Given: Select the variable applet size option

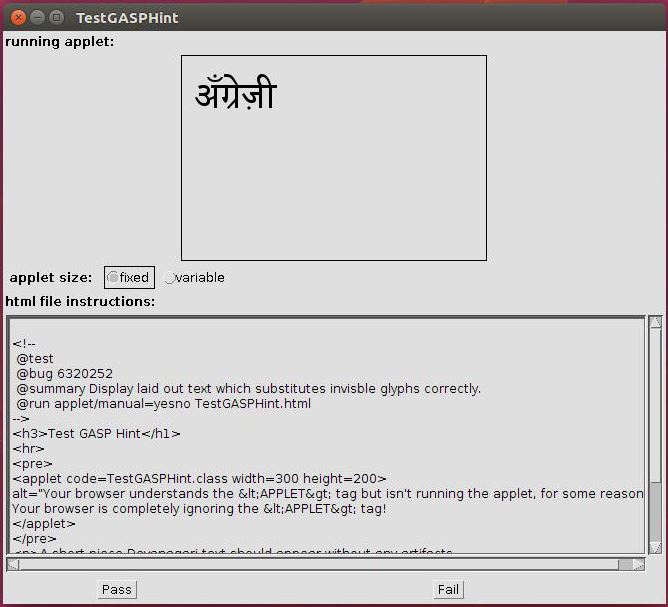Looking at the screenshot, I should [195, 278].
